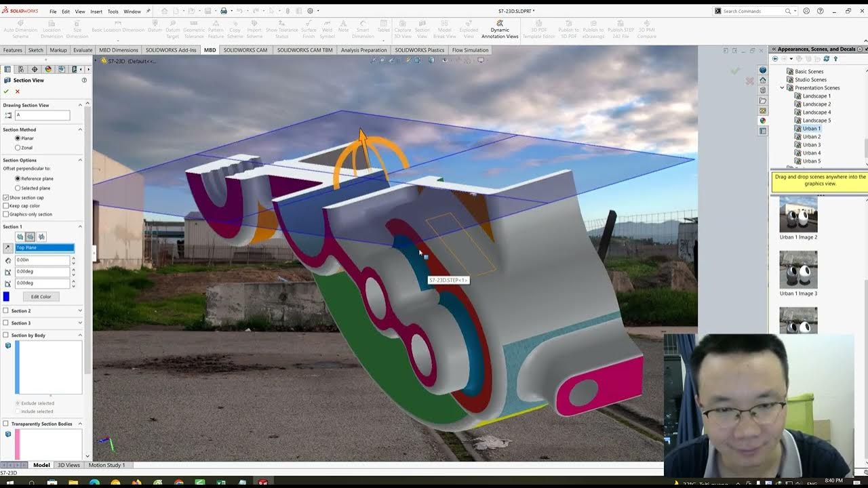
Task: Click the Help icon in title bar
Action: pyautogui.click(x=821, y=11)
